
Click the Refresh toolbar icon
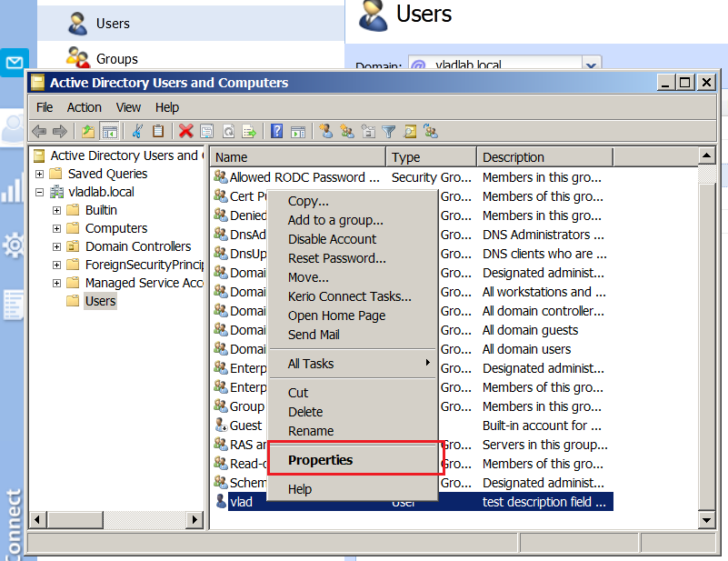click(228, 132)
